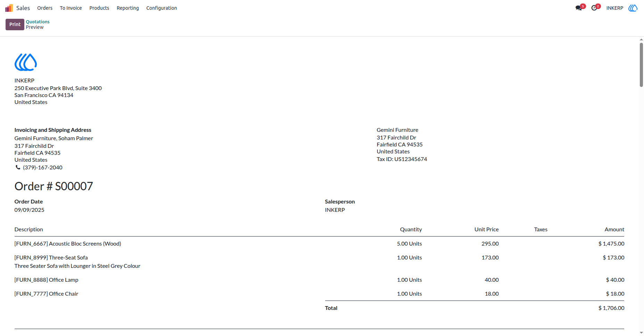Open the Reporting menu
This screenshot has width=644, height=336.
point(128,8)
